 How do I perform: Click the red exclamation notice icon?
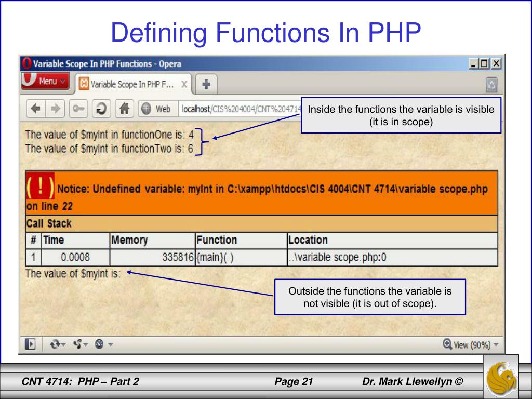tap(40, 186)
